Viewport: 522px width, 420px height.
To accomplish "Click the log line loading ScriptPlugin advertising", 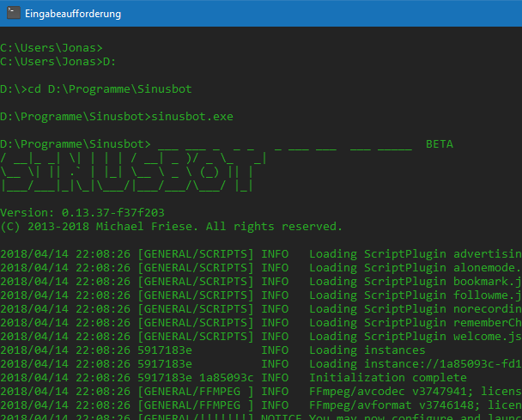I will pyautogui.click(x=261, y=254).
